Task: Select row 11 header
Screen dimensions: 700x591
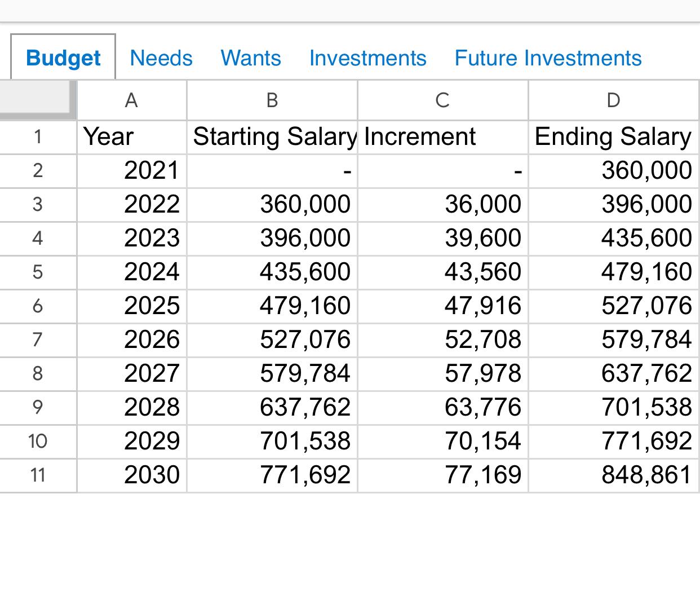Action: coord(38,475)
